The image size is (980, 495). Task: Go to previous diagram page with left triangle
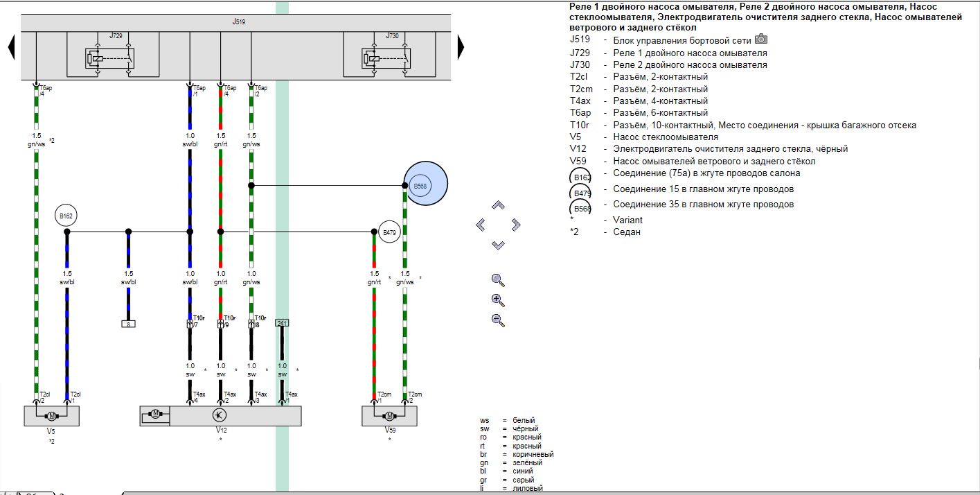(x=11, y=47)
